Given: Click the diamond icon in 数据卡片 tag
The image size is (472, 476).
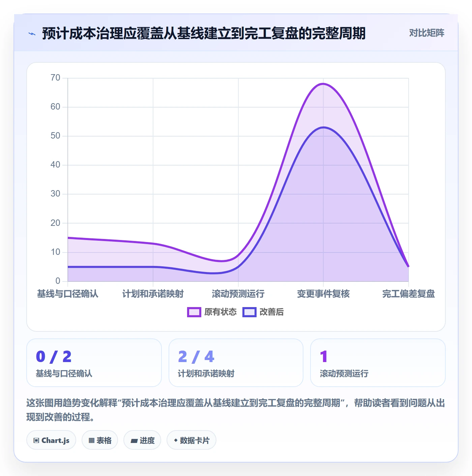Looking at the screenshot, I should tap(176, 440).
